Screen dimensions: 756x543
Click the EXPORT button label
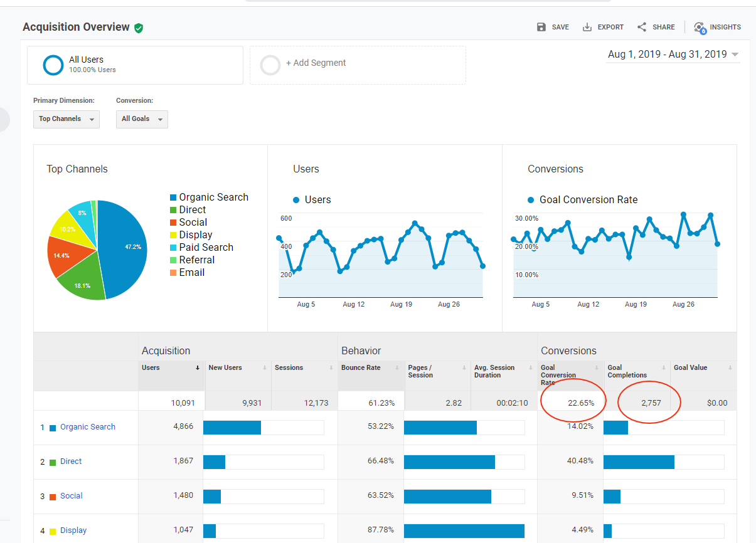pos(610,28)
